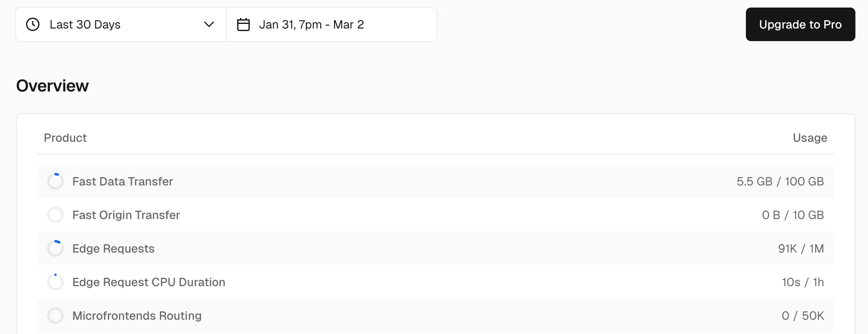Image resolution: width=868 pixels, height=334 pixels.
Task: Click Microfrontends Routing usage ring icon
Action: pyautogui.click(x=55, y=316)
